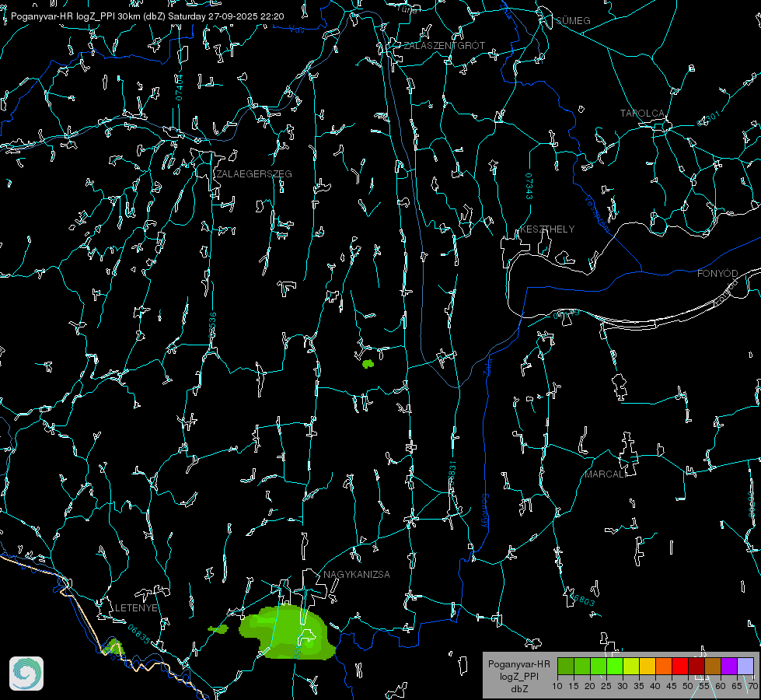Click the legend scale value 70
Screen dimensions: 761x700
752,687
